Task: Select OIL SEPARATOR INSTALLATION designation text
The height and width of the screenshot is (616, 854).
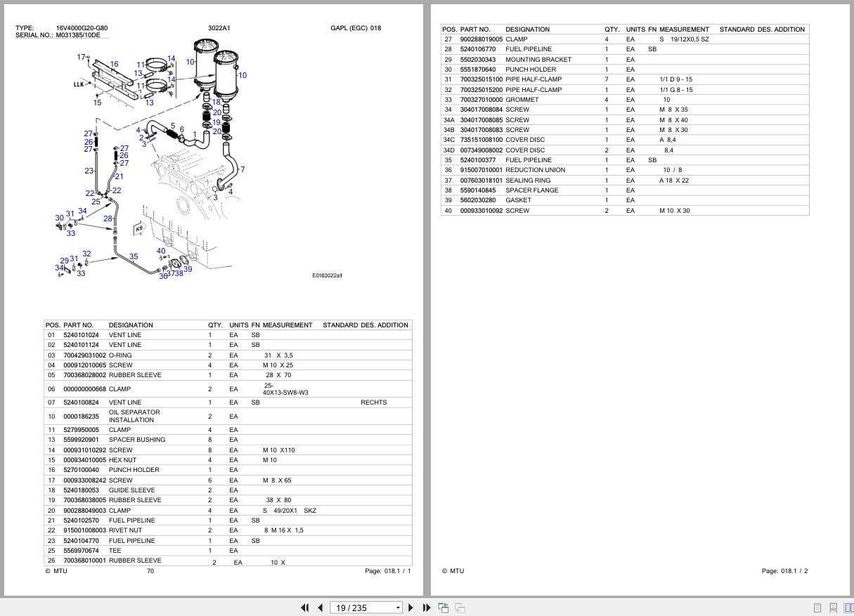Action: 134,416
